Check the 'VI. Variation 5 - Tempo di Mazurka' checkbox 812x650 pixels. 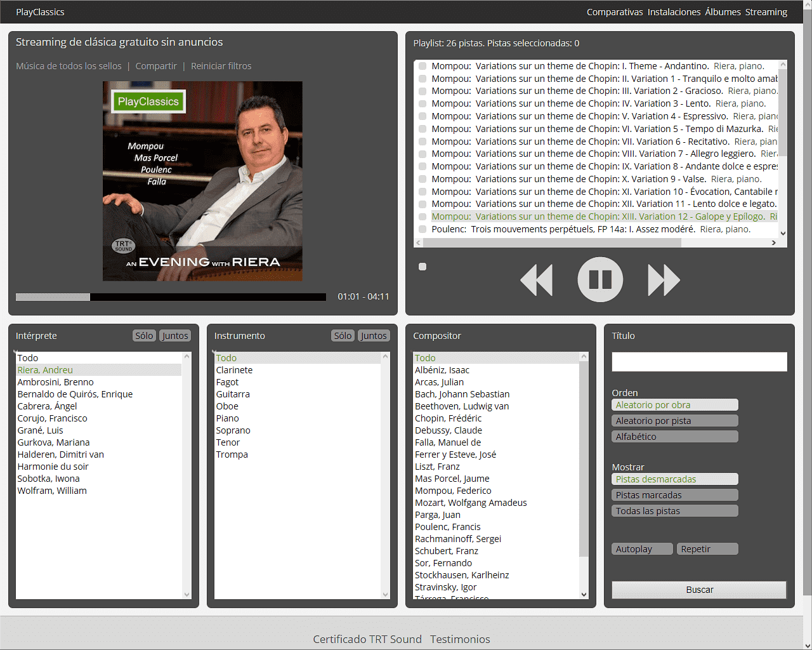422,129
